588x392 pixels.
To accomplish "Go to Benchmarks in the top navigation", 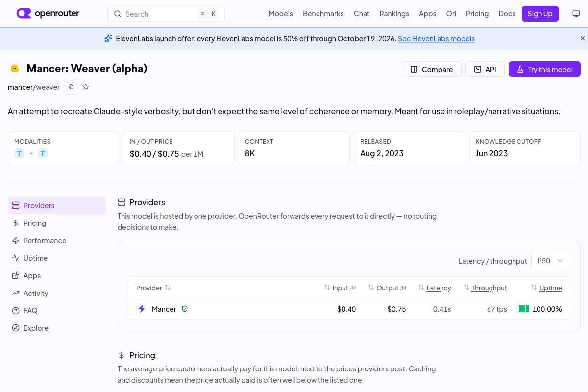I will pyautogui.click(x=323, y=14).
